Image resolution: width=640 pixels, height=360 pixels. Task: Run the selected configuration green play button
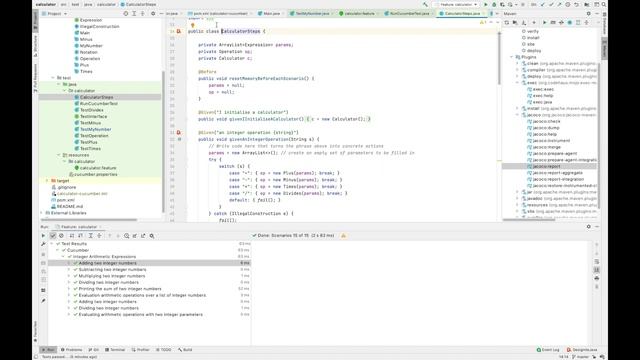485,4
